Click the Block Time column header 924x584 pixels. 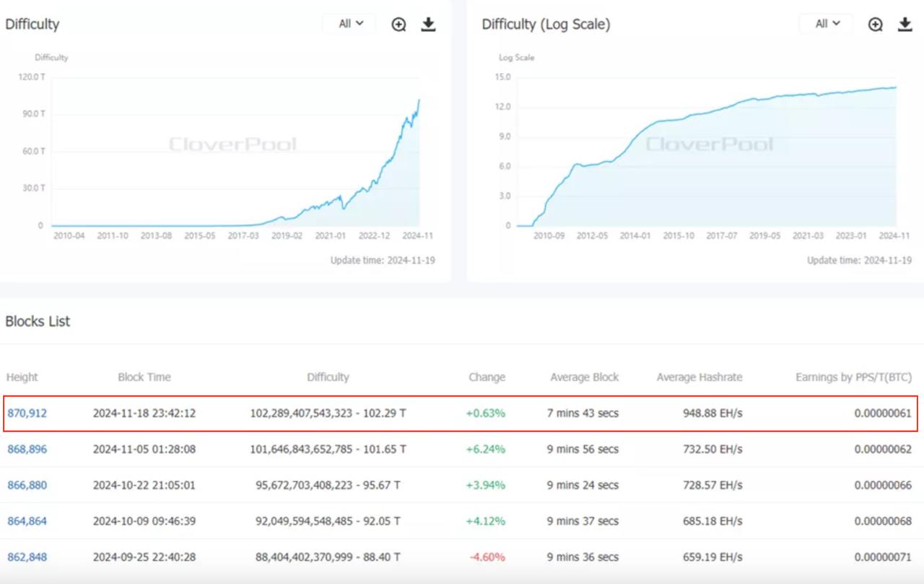[144, 377]
